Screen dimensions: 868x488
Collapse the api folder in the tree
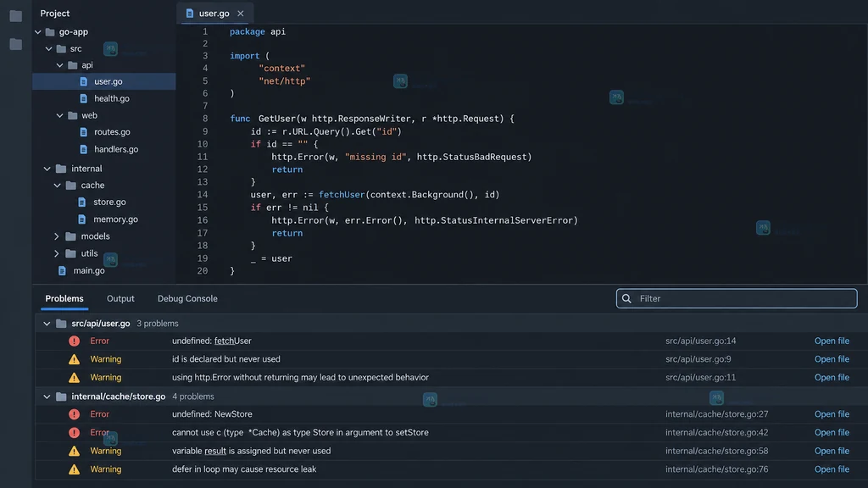pyautogui.click(x=60, y=65)
